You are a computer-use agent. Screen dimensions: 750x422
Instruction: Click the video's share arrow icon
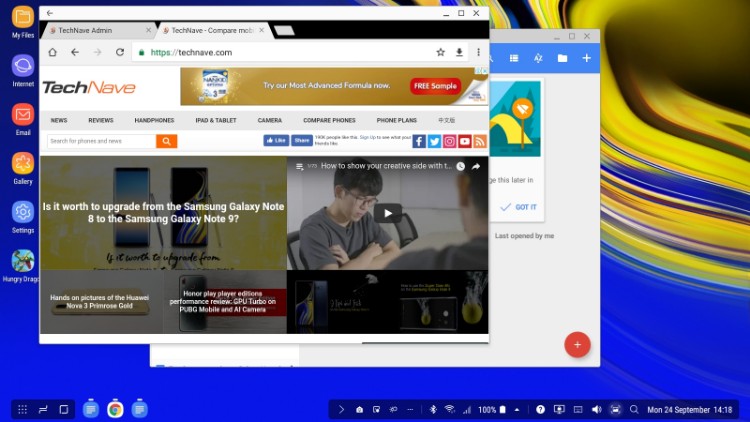pos(476,166)
